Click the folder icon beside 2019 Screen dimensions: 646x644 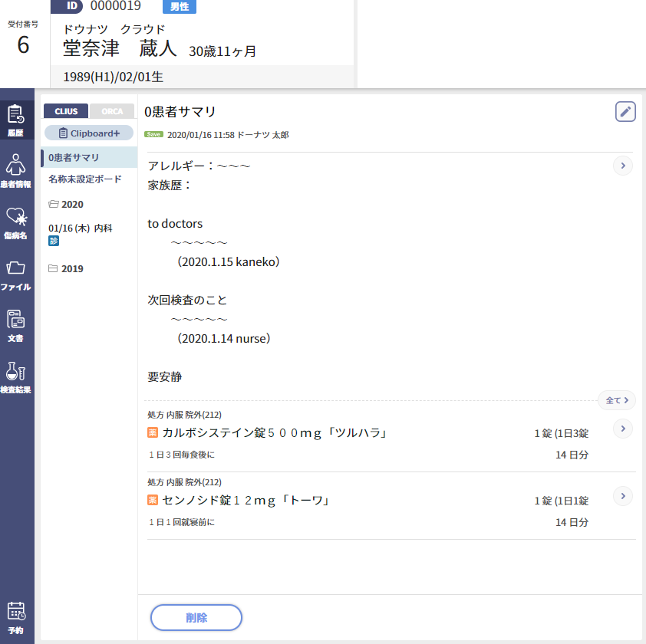point(53,268)
